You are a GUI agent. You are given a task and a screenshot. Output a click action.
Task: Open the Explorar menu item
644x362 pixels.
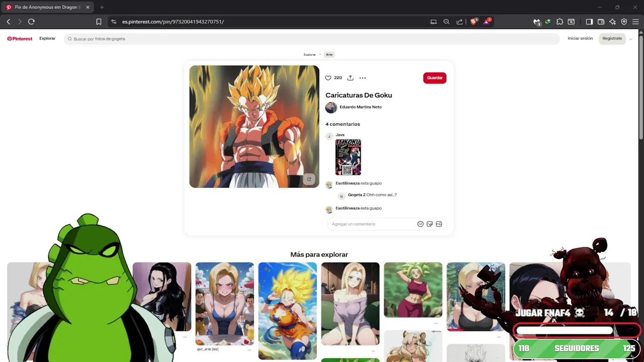47,38
